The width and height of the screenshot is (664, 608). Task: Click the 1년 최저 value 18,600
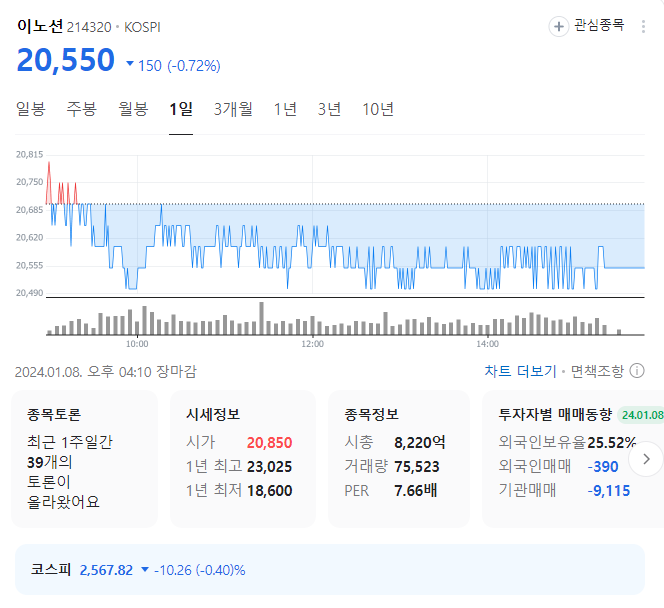[269, 491]
